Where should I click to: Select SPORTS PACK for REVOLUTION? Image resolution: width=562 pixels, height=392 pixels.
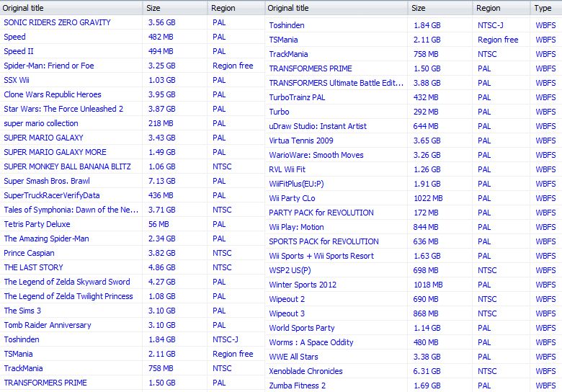(324, 241)
